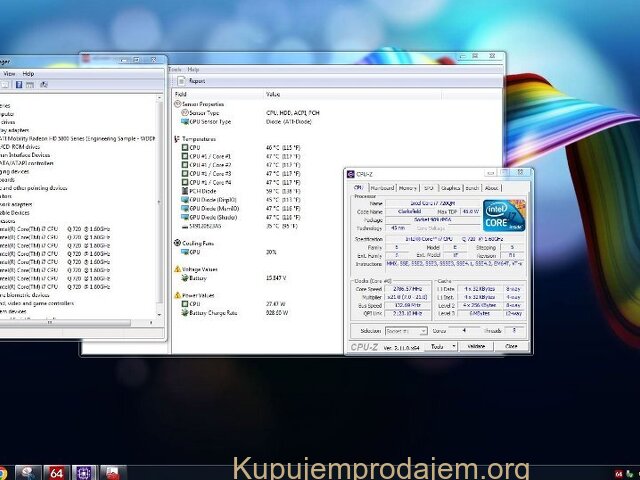
Task: Click the Battery voltage warning icon
Action: coord(183,277)
